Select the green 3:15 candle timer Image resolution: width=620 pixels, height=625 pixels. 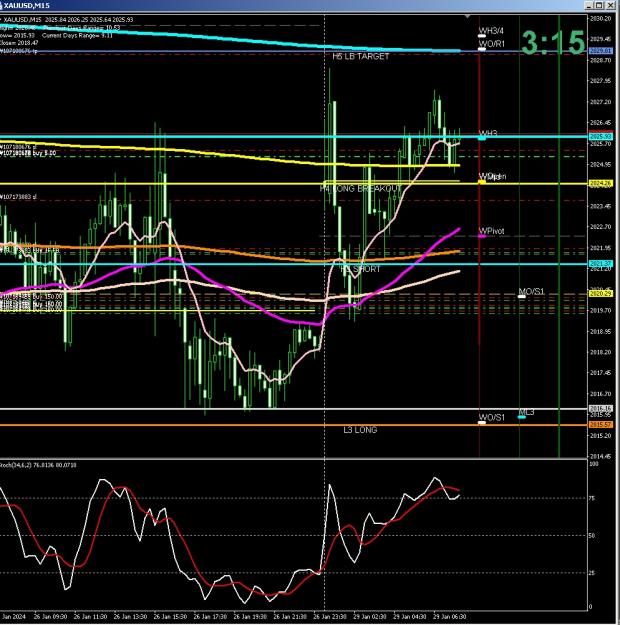click(553, 42)
